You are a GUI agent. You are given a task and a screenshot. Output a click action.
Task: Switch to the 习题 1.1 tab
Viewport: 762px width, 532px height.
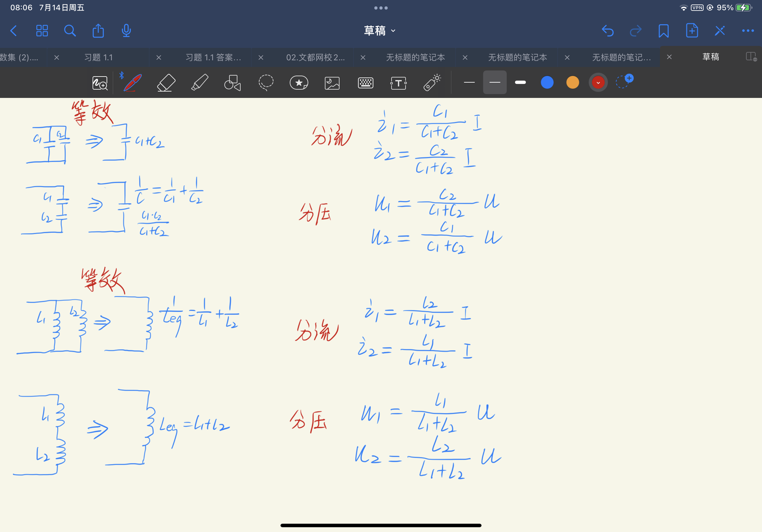99,57
